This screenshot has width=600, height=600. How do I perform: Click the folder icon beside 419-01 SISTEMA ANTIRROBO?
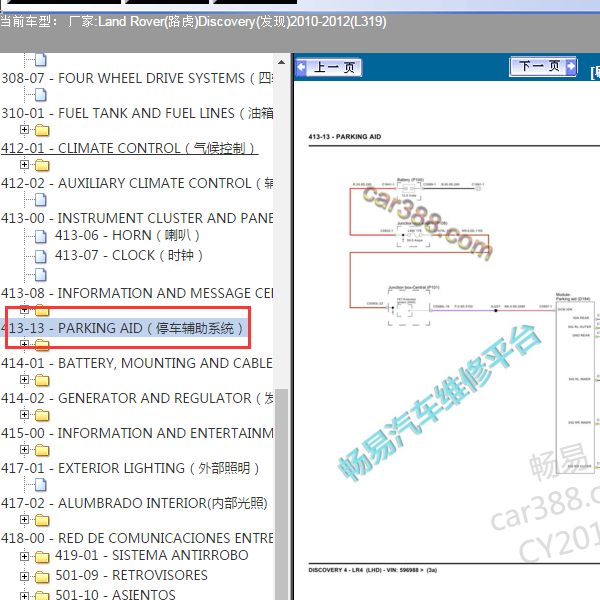(x=42, y=557)
